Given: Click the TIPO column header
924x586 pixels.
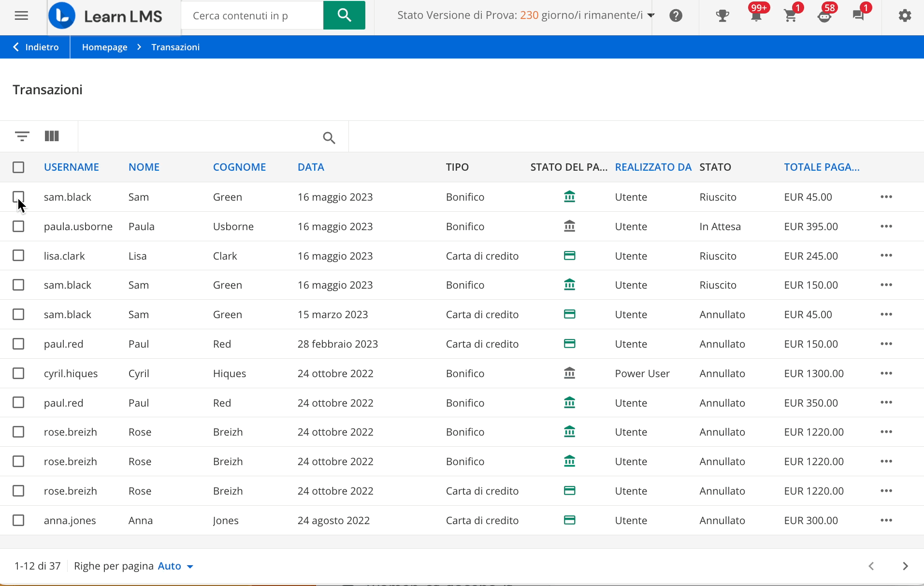Looking at the screenshot, I should [457, 167].
